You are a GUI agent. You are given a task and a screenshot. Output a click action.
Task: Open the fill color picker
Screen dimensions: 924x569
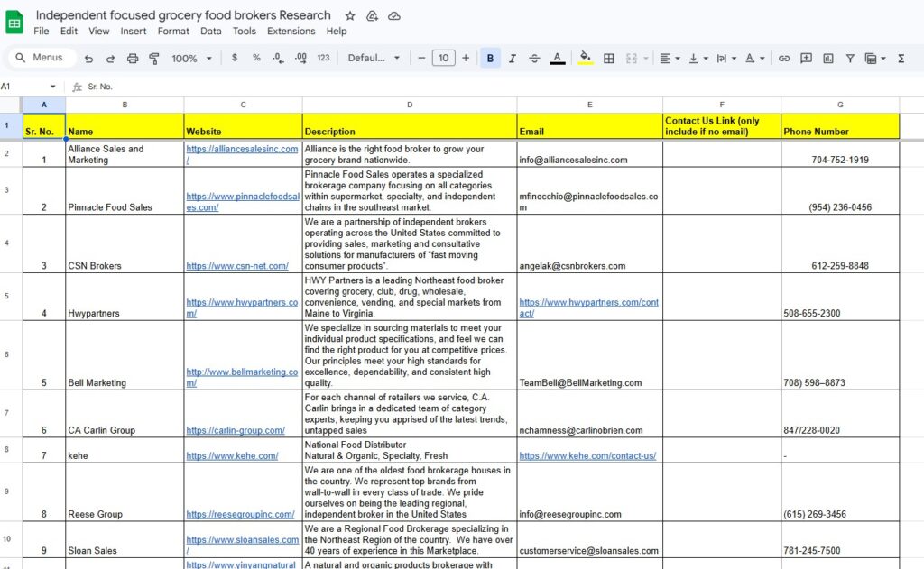click(x=585, y=58)
